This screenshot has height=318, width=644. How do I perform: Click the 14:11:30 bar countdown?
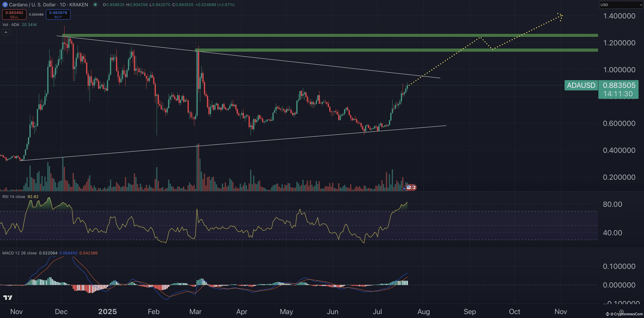point(618,94)
